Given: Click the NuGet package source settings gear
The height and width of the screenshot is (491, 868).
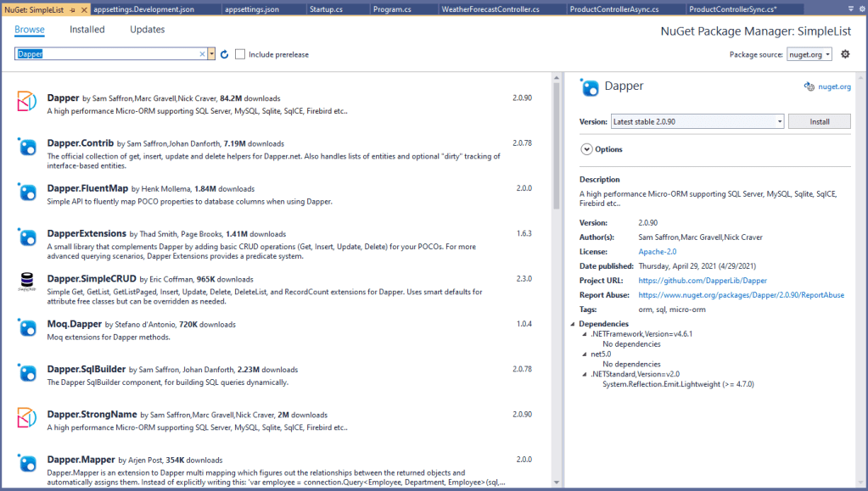Looking at the screenshot, I should (x=845, y=54).
